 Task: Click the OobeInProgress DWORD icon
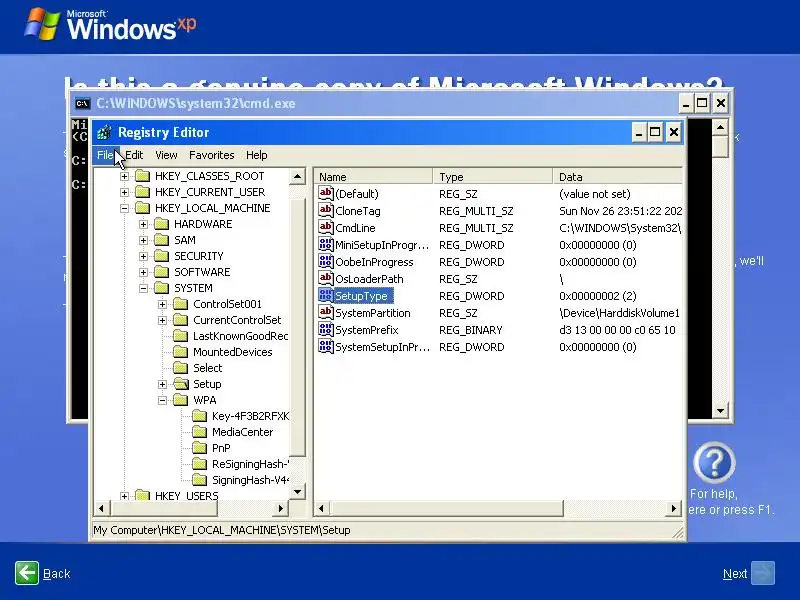[326, 261]
